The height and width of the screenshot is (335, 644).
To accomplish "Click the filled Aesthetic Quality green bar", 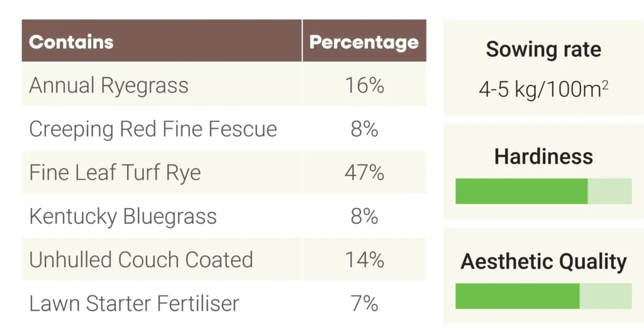I will point(517,296).
